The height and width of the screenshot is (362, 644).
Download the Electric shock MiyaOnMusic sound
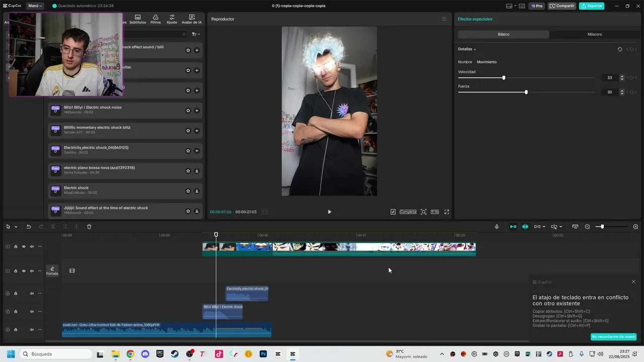197,191
